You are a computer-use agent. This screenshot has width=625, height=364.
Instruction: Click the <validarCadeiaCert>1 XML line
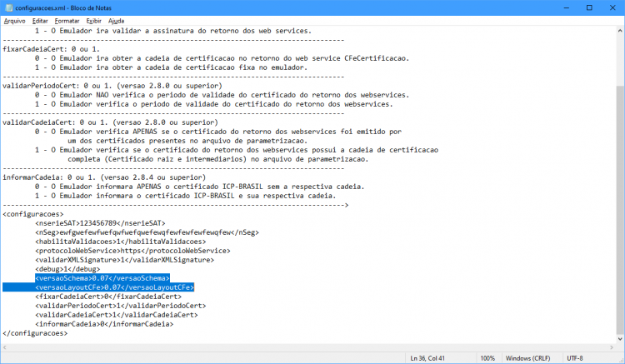tap(117, 315)
